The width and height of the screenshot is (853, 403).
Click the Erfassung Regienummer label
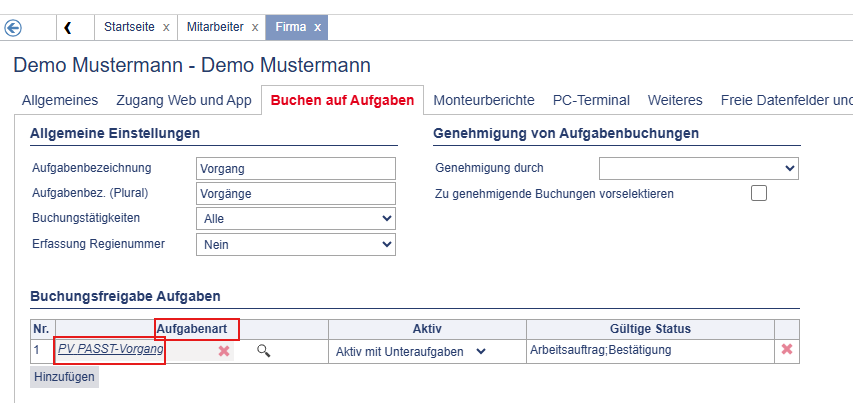tap(98, 244)
